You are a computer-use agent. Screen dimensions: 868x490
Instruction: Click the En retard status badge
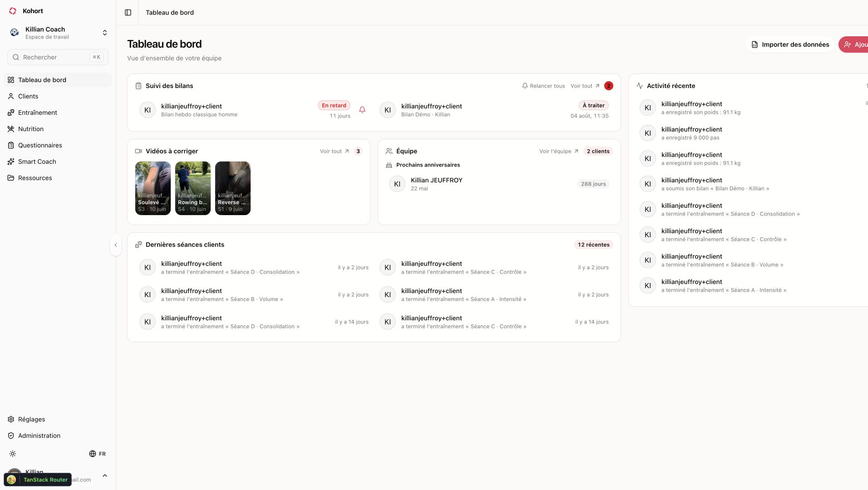[x=334, y=105]
